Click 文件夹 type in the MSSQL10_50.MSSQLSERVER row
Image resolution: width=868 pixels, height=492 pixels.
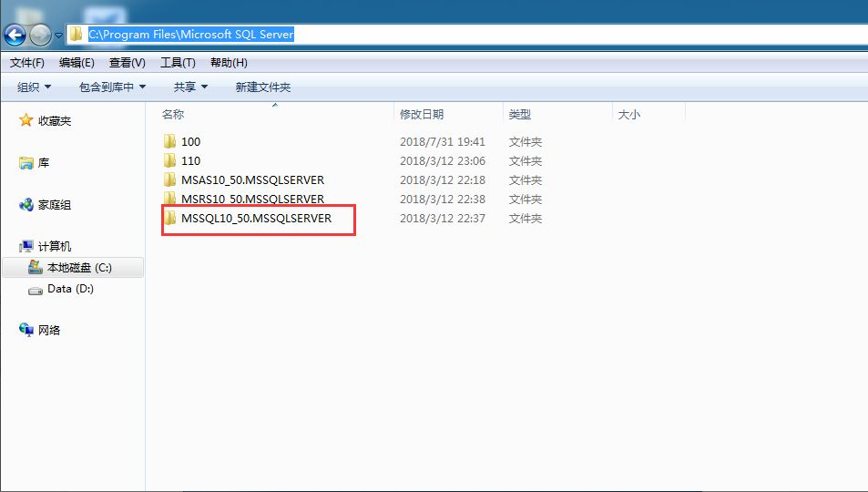(x=526, y=219)
